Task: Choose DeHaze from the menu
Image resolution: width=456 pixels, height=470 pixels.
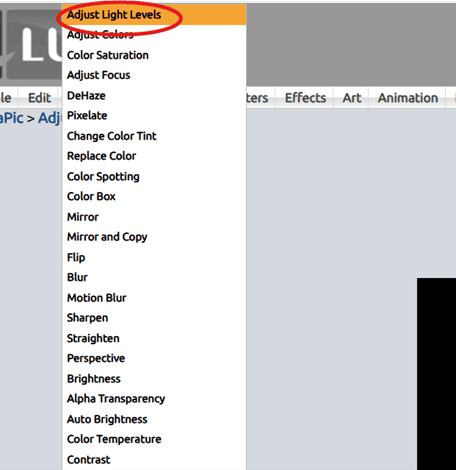Action: (x=154, y=96)
